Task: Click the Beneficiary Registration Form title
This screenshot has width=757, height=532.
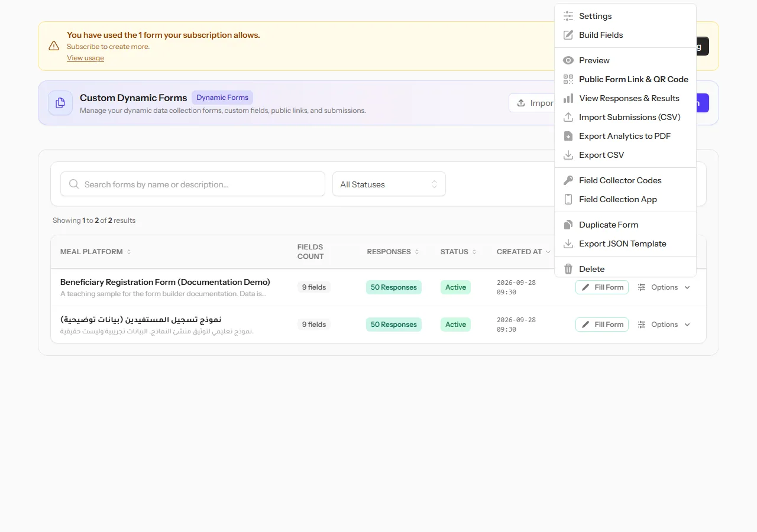Action: click(x=165, y=282)
